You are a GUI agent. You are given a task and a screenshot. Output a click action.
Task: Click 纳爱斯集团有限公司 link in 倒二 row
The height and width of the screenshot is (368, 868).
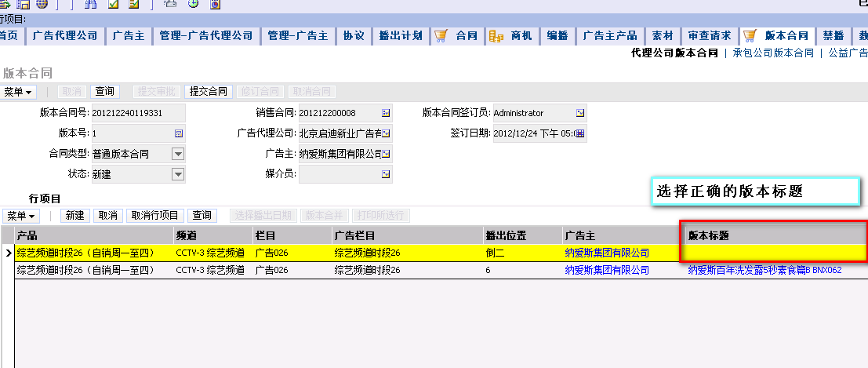[607, 253]
